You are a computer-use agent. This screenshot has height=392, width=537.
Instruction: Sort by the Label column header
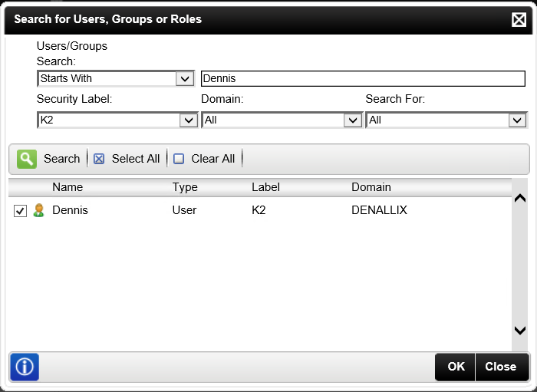[x=265, y=187]
